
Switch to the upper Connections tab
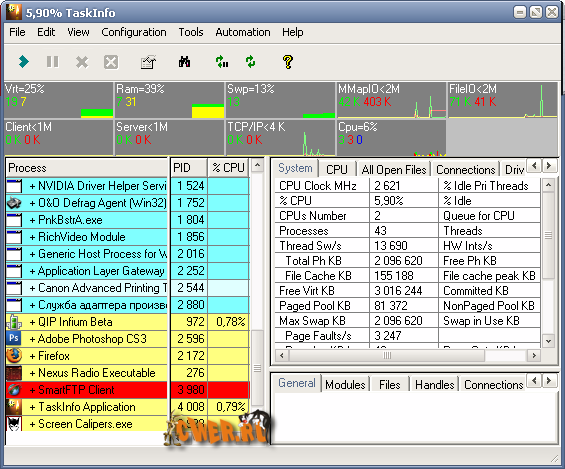pos(466,169)
